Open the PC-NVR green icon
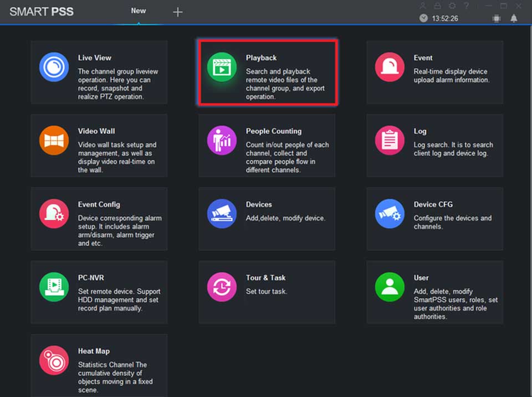 click(x=54, y=287)
